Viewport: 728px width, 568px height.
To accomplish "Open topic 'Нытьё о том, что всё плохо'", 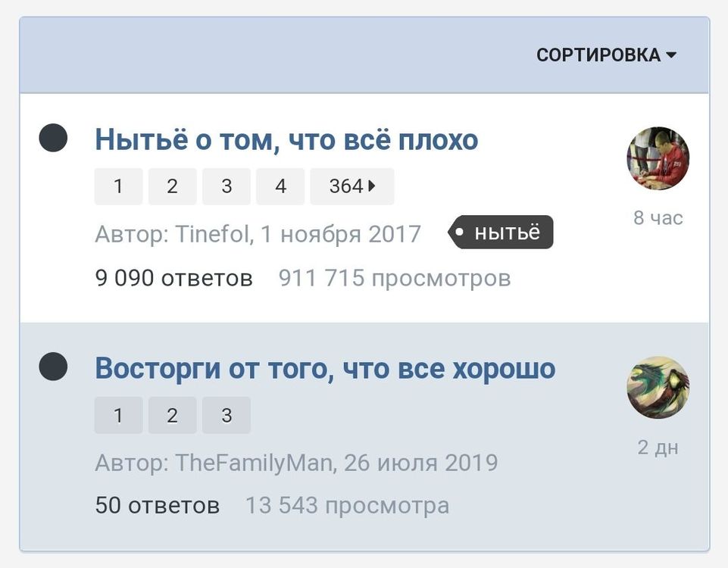I will (286, 140).
